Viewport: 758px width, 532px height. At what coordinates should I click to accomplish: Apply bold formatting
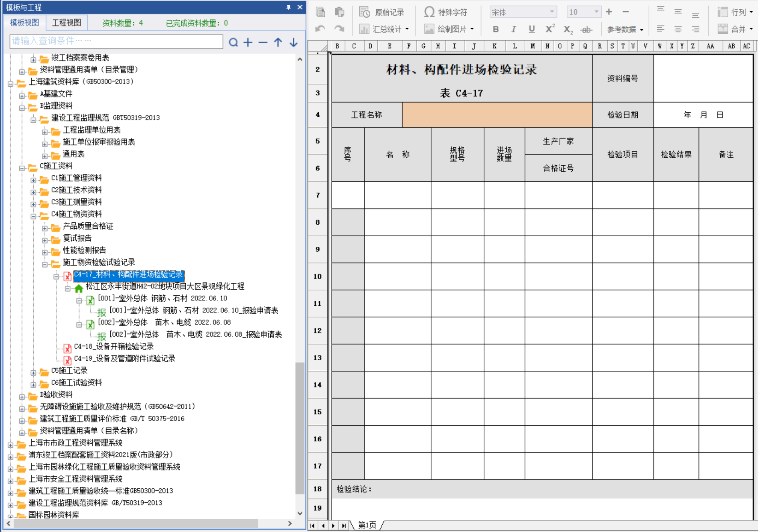(496, 29)
